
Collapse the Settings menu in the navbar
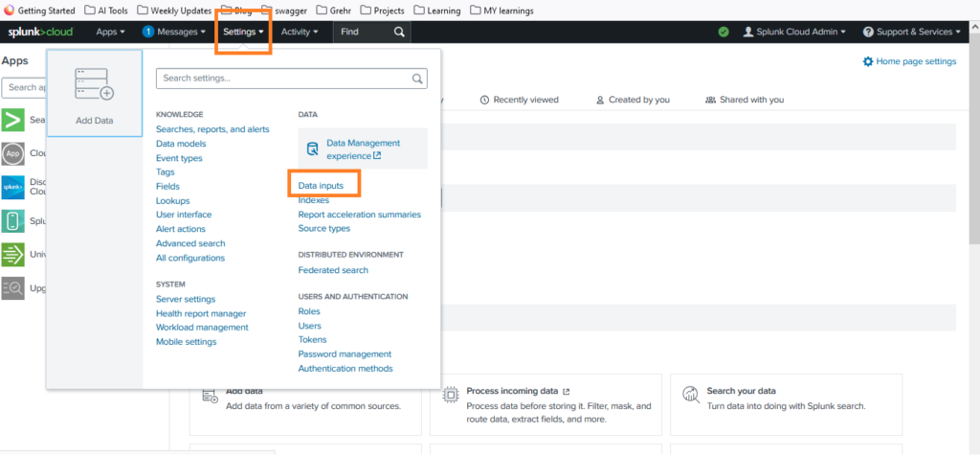click(x=243, y=32)
